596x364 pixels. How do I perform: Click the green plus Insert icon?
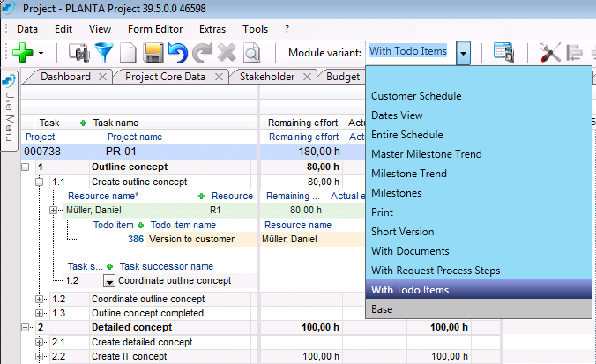tap(23, 52)
